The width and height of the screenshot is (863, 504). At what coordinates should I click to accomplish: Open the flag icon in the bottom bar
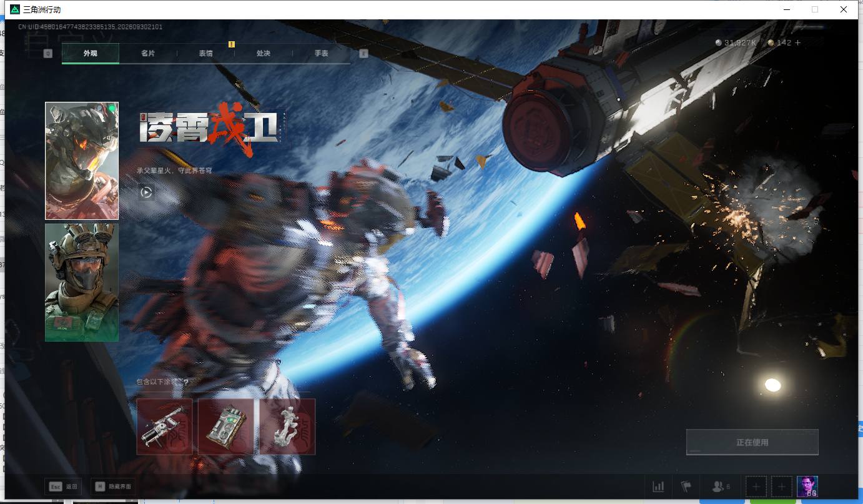click(x=686, y=487)
